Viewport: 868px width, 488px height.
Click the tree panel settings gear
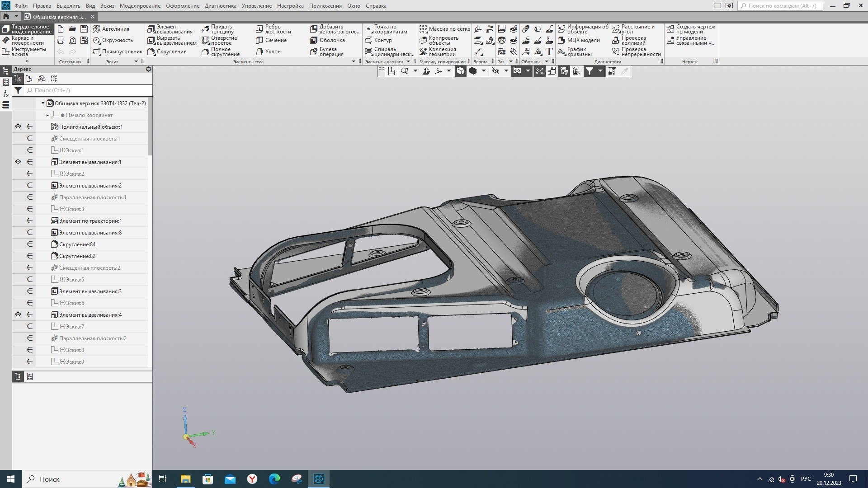148,69
